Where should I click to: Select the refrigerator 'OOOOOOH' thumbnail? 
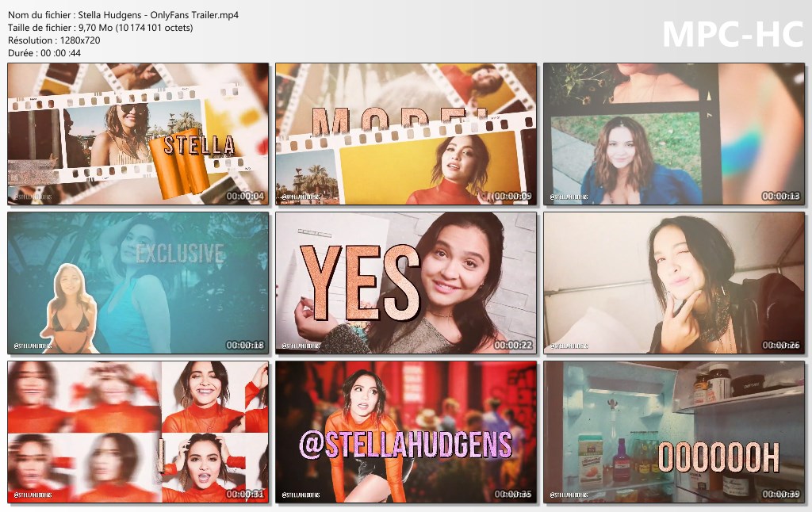(x=673, y=431)
